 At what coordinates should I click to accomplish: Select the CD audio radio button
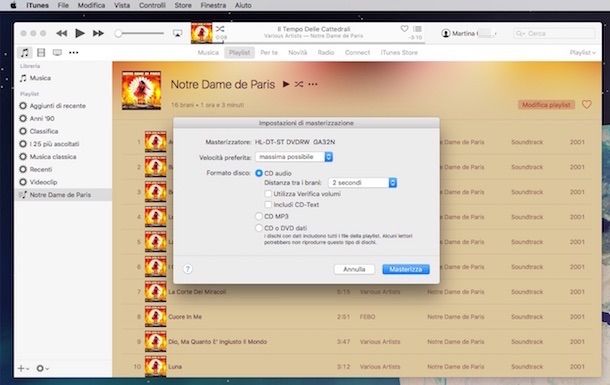(x=259, y=173)
